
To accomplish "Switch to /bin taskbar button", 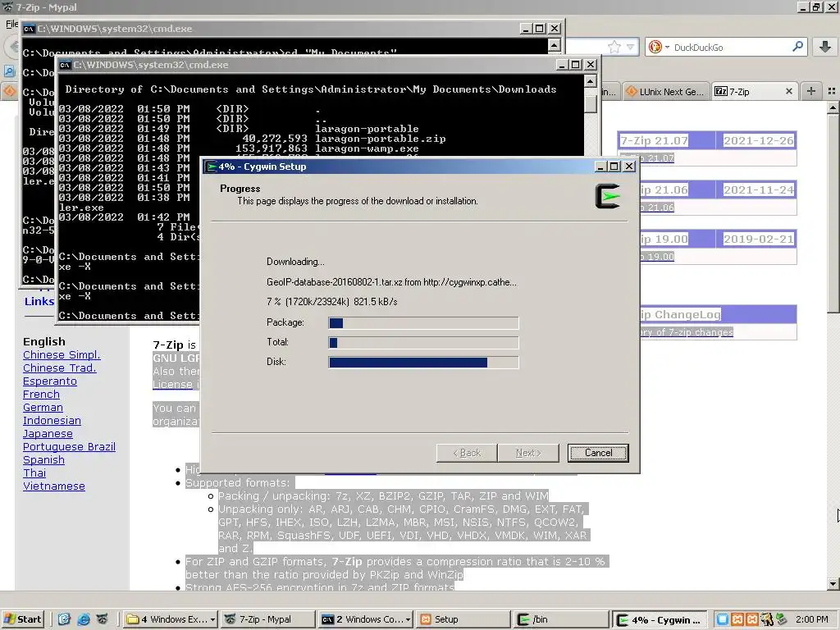I will [x=561, y=619].
